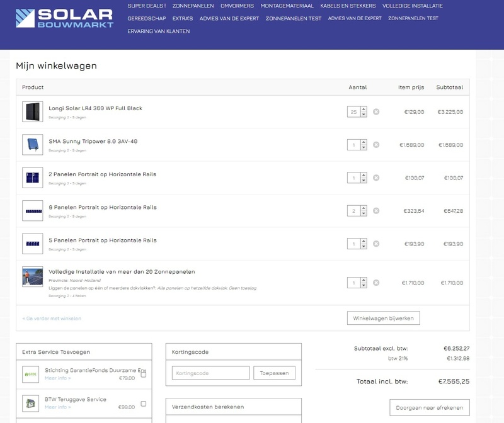Click Winkelwagen bijwerken button
The image size is (504, 423).
[384, 318]
